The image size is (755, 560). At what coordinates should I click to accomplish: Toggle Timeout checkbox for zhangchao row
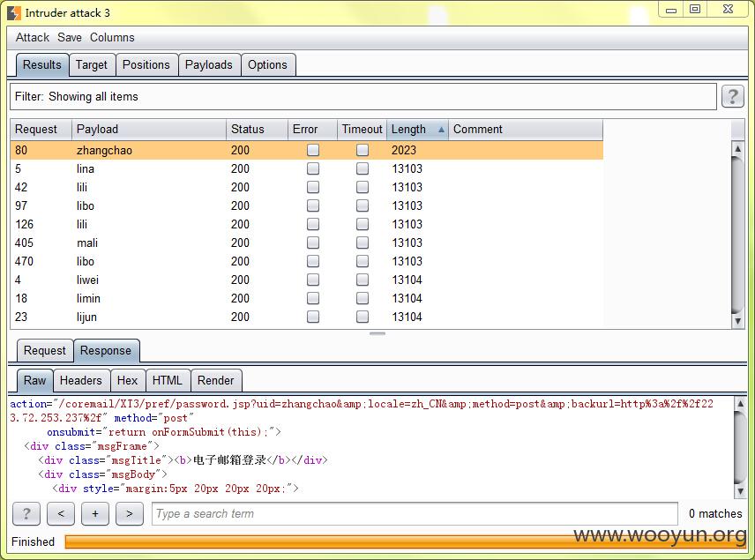363,150
